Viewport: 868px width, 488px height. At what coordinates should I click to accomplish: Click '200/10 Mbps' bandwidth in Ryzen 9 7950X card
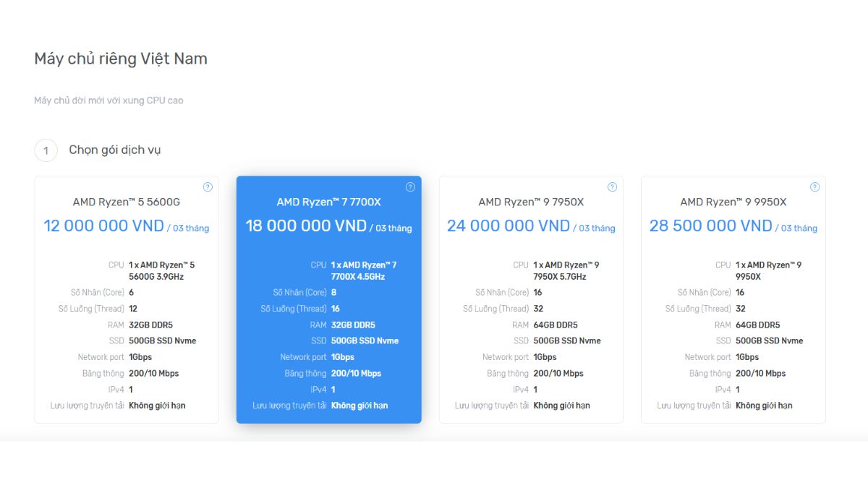[558, 374]
